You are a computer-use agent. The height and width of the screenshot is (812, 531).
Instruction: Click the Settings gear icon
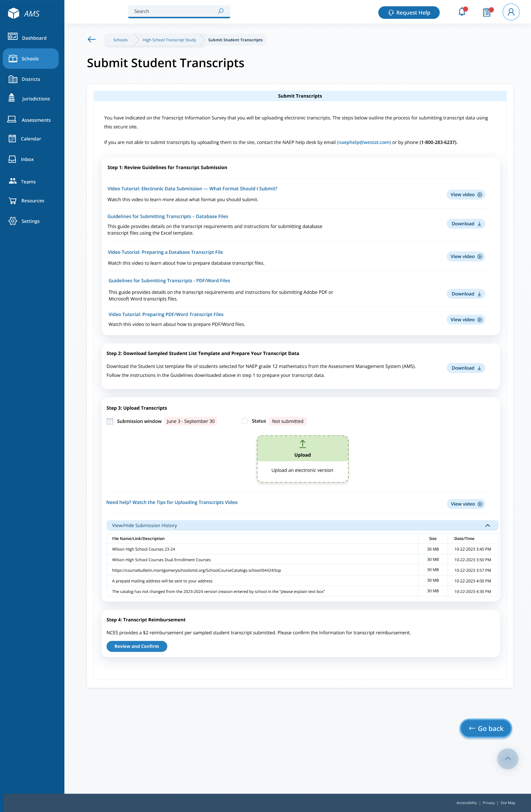[13, 221]
